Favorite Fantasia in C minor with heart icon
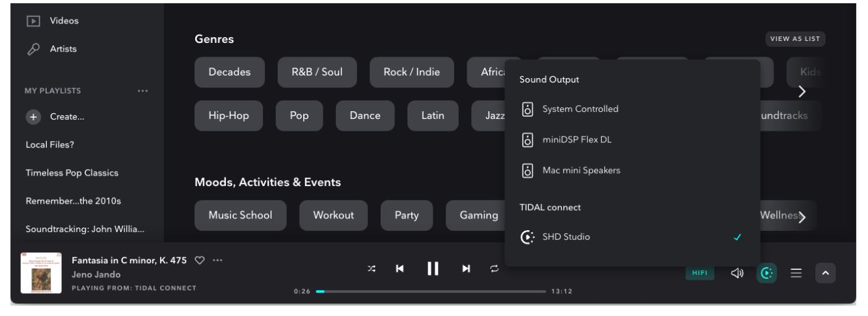The image size is (868, 316). click(200, 261)
